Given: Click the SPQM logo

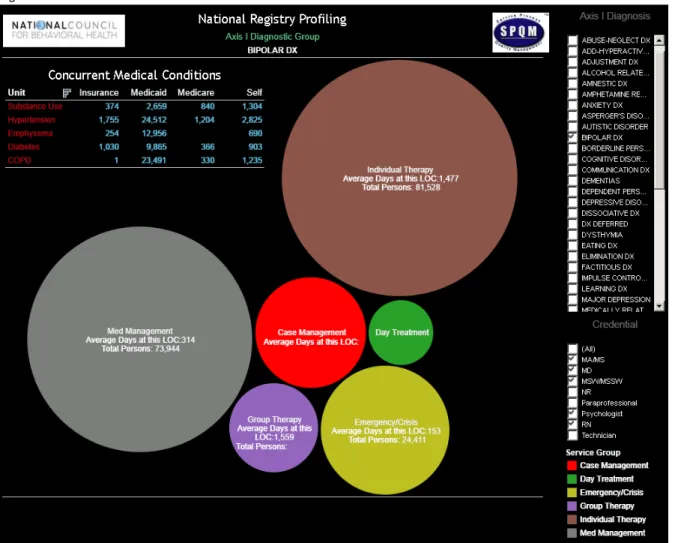Looking at the screenshot, I should pyautogui.click(x=520, y=32).
